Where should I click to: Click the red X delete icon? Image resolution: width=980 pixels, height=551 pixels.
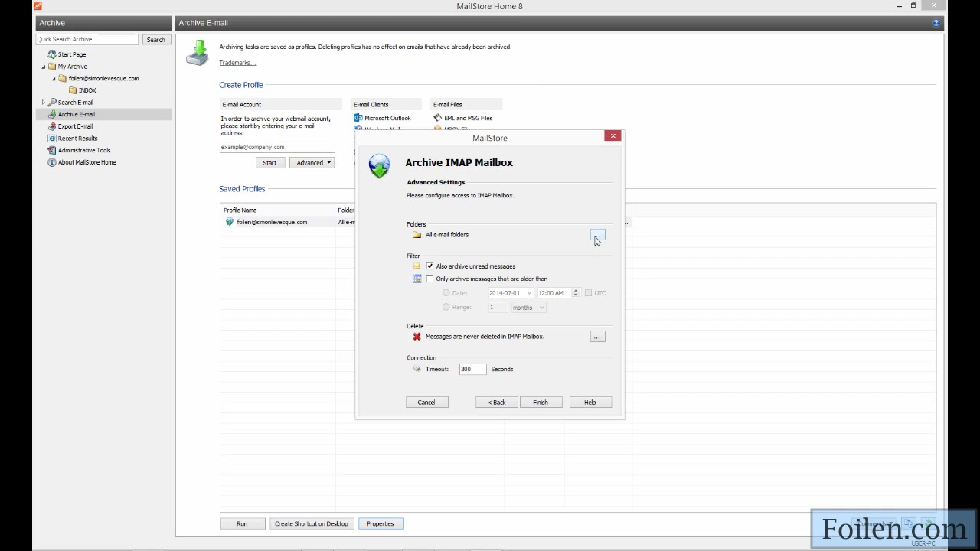click(x=416, y=337)
